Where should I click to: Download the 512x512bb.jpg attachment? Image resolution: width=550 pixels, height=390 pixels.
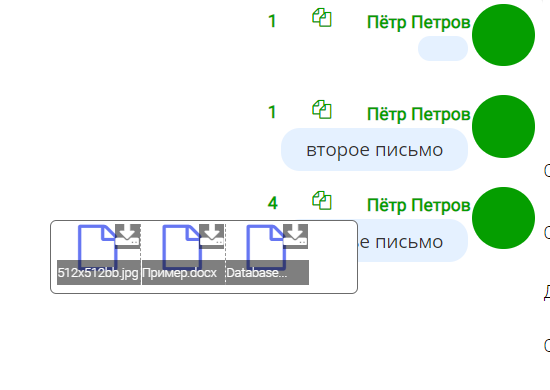128,236
